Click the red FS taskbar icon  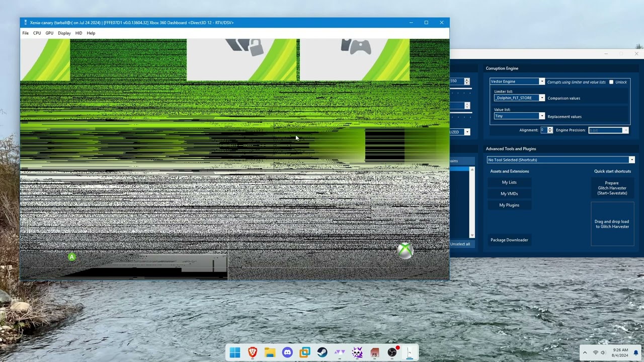(374, 352)
